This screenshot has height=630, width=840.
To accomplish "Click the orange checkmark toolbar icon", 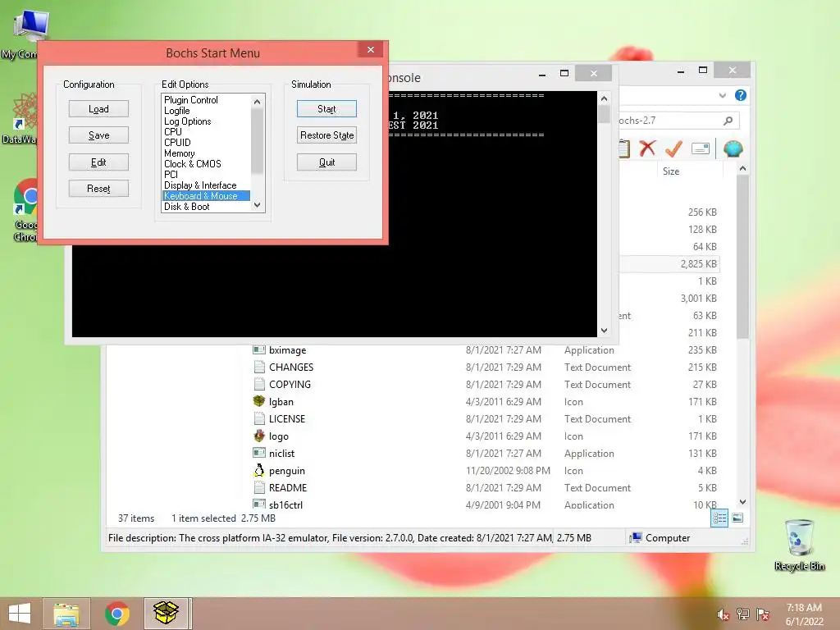I will point(673,148).
